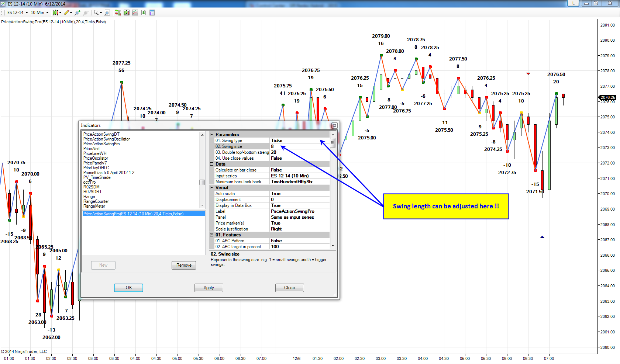Select the cursor pointer tool
This screenshot has height=364, width=620.
pyautogui.click(x=96, y=13)
